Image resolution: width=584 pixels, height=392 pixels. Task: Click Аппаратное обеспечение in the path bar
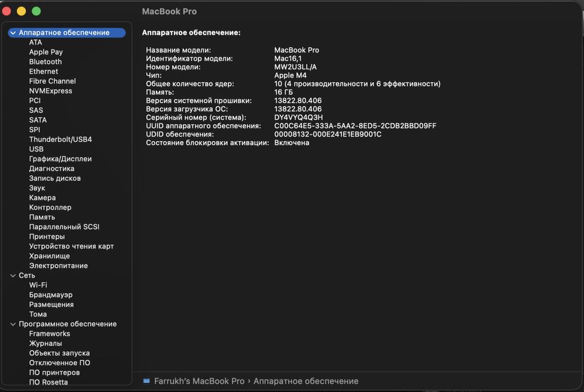coord(306,381)
